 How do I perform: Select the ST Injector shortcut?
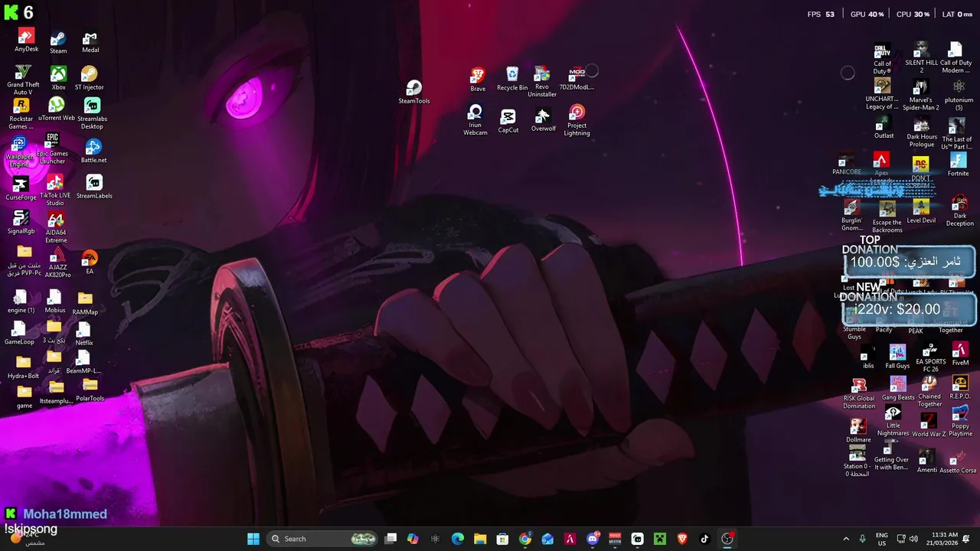[x=89, y=79]
